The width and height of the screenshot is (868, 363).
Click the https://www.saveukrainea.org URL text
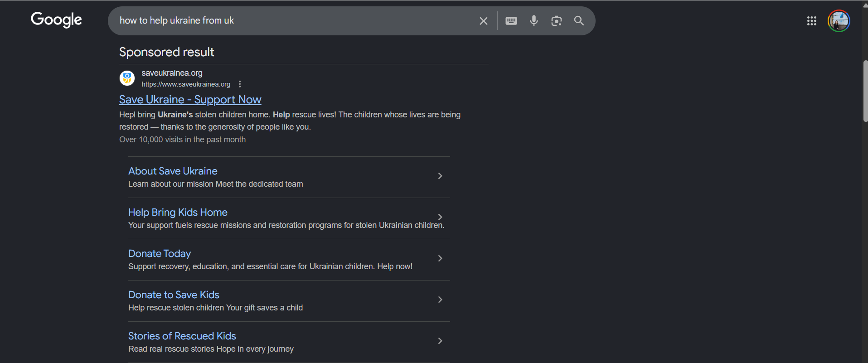186,84
